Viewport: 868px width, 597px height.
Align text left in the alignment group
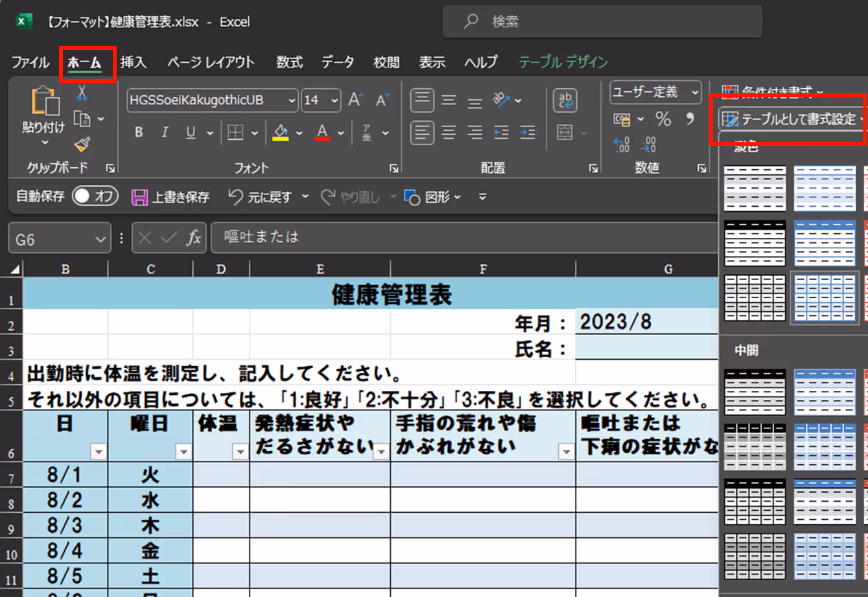tap(422, 133)
